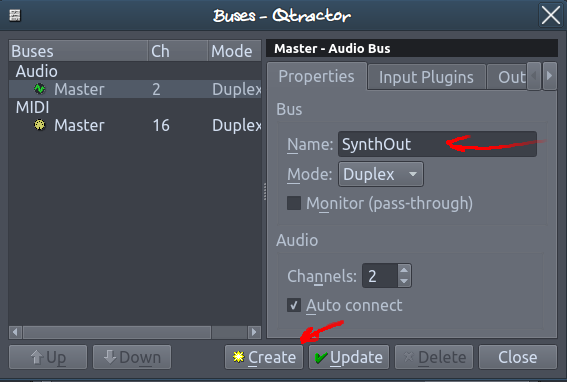This screenshot has height=382, width=567.
Task: Click the Name field containing SynthOut
Action: click(x=437, y=144)
